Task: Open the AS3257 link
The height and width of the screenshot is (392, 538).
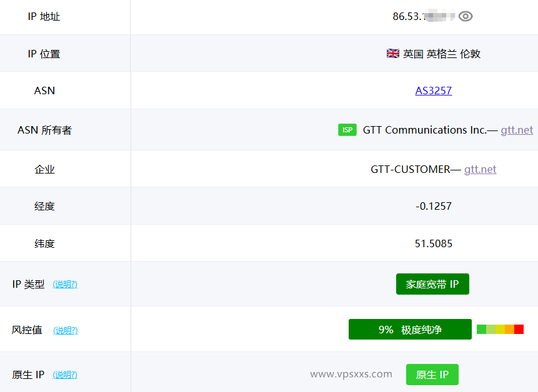Action: pos(433,91)
